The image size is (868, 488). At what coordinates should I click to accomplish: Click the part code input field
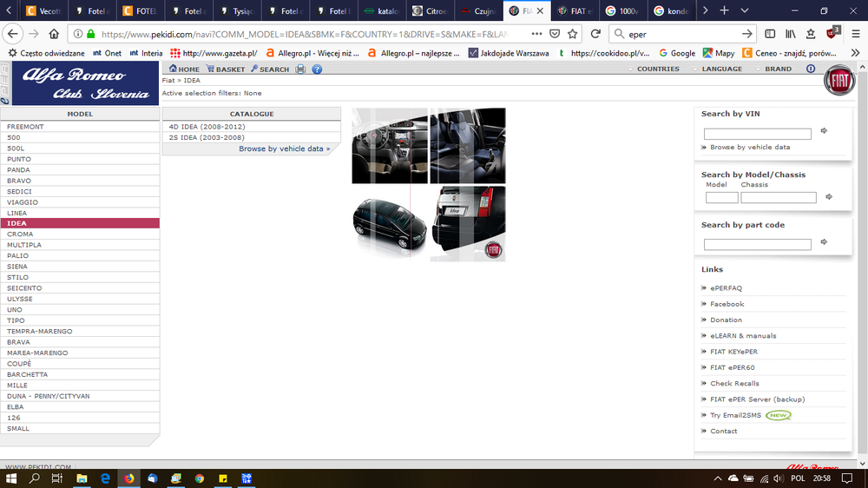757,244
